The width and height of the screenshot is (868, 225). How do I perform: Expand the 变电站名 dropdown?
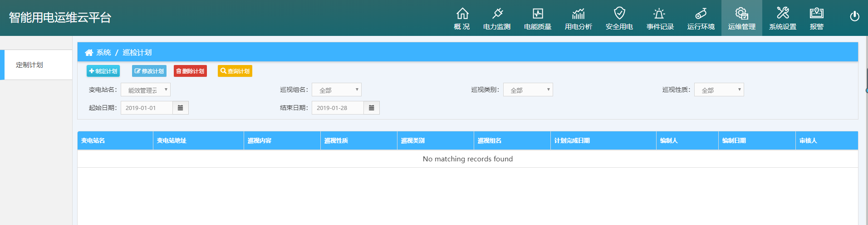pyautogui.click(x=146, y=90)
